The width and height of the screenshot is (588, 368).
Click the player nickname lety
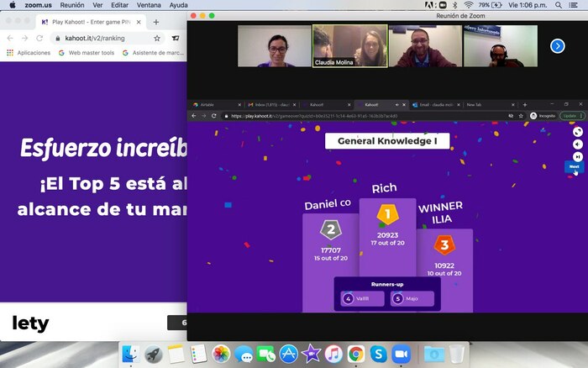tap(30, 323)
